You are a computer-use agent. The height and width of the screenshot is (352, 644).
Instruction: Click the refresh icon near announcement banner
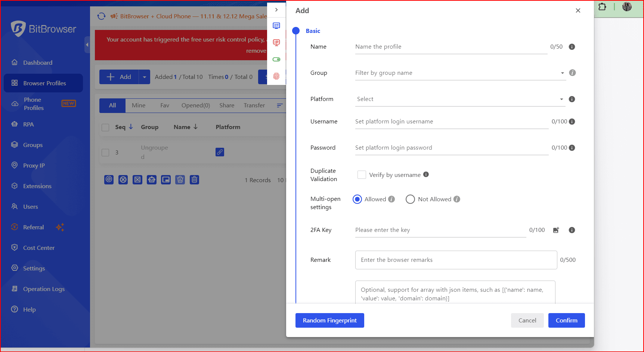tap(101, 16)
